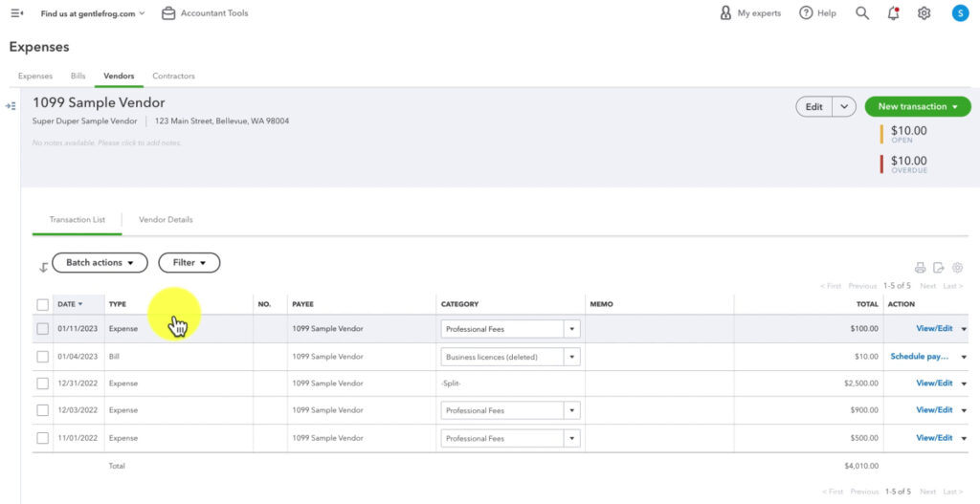Open action arrow for $2,500.00 row

963,383
